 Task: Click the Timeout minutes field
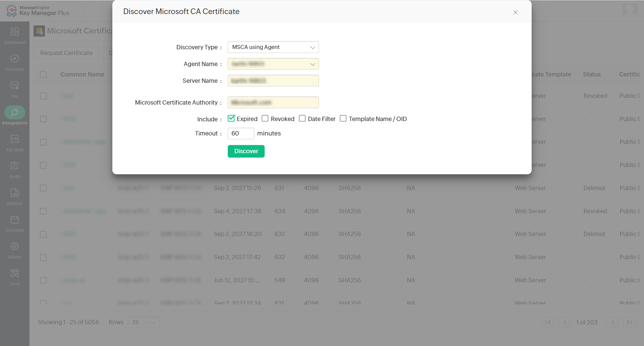click(x=241, y=133)
